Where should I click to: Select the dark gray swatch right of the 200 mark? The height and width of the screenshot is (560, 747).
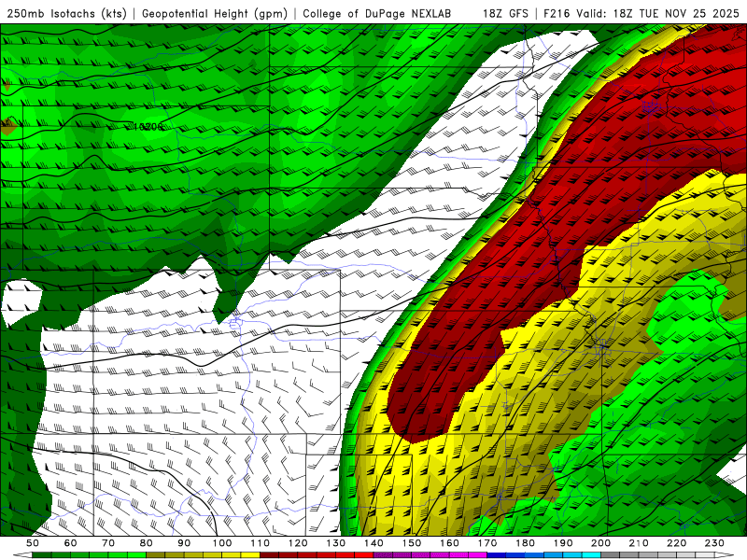point(611,555)
